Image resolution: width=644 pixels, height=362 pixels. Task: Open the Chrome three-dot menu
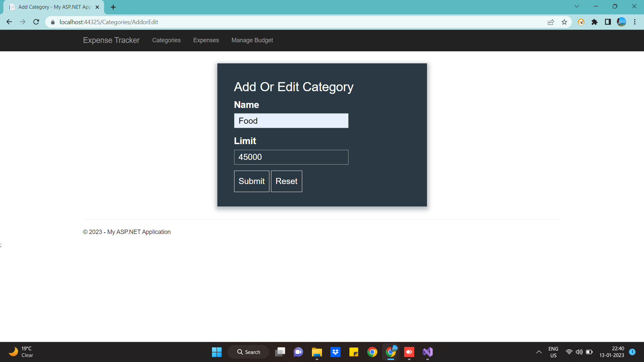tap(635, 22)
